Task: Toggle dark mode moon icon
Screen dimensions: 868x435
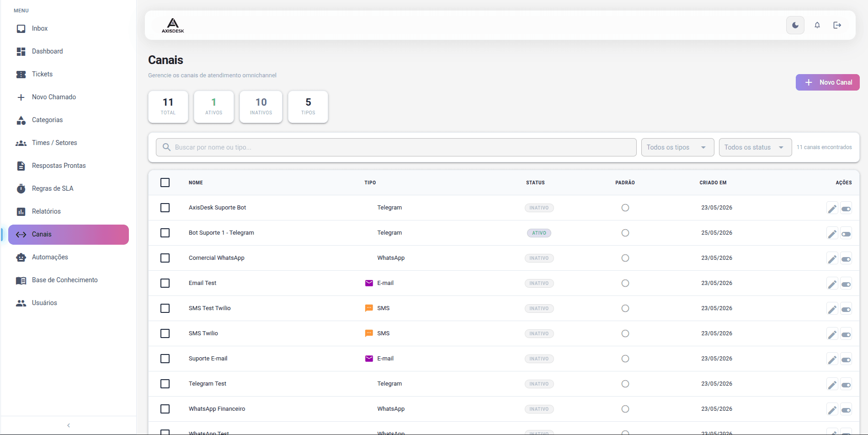Action: point(795,25)
